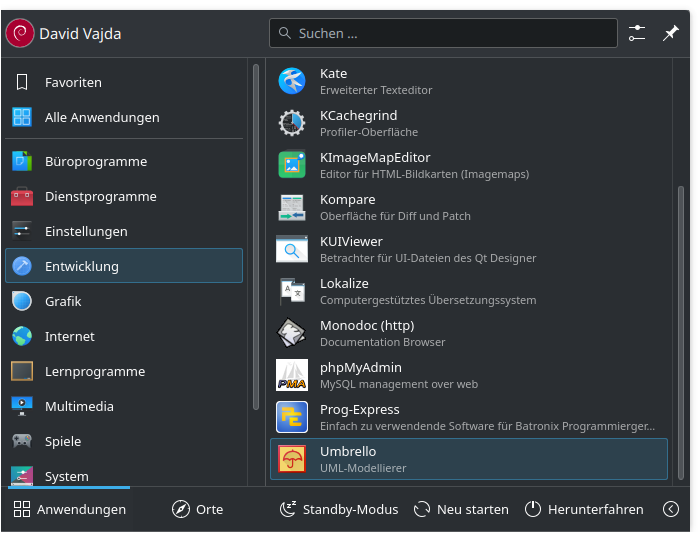
Task: Launch KCachegrind via its gear icon
Action: click(292, 123)
